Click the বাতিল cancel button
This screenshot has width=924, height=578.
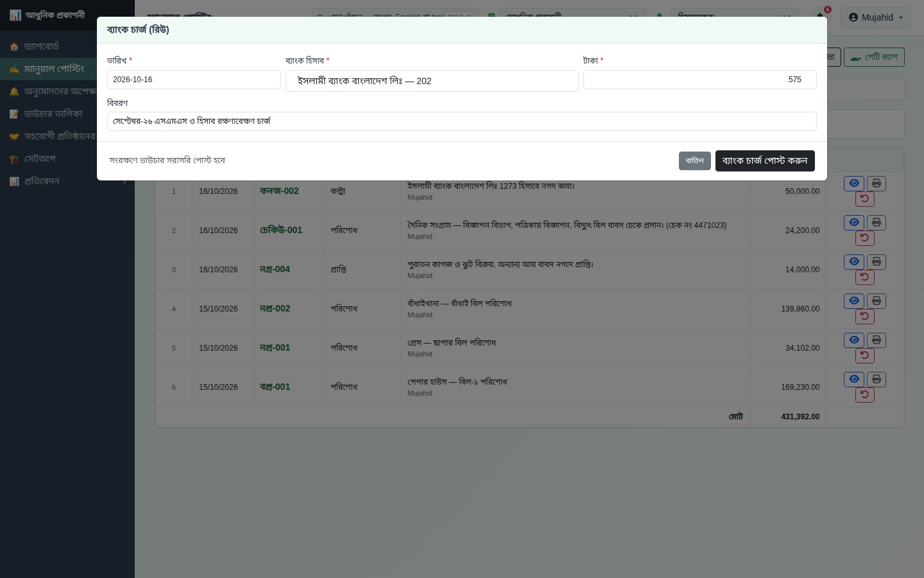point(694,161)
